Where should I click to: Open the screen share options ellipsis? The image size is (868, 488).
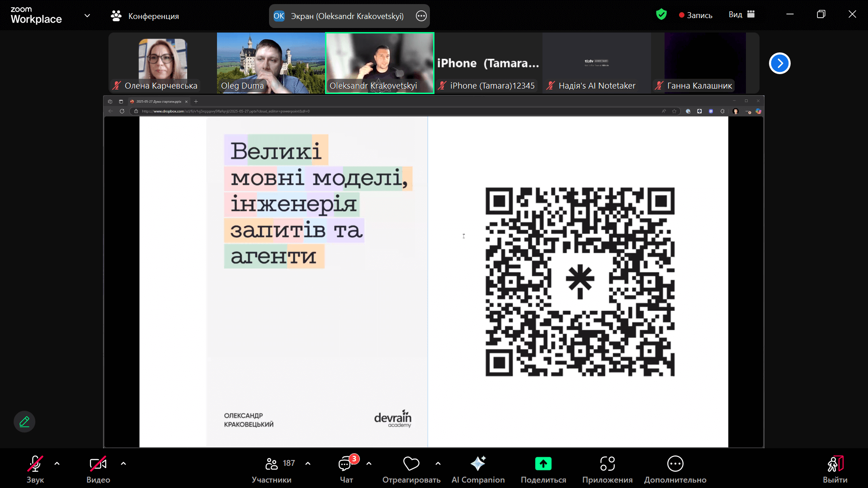[421, 16]
